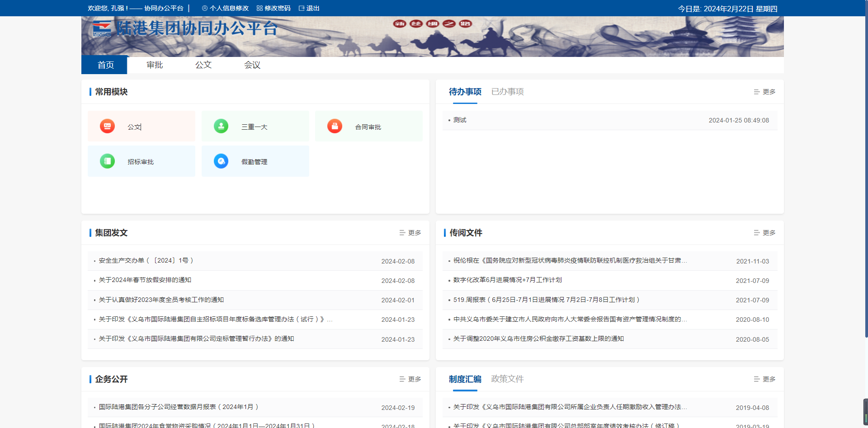868x428 pixels.
Task: Open 国际陆港集团各分子公司经营数据月报表（2024年1月）
Action: [x=179, y=407]
